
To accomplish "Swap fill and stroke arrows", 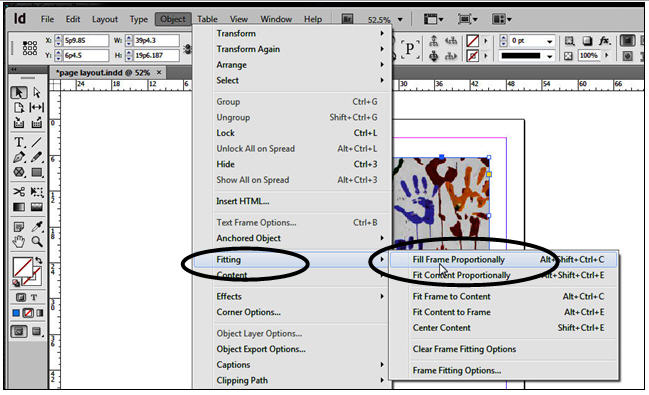I will 38,260.
